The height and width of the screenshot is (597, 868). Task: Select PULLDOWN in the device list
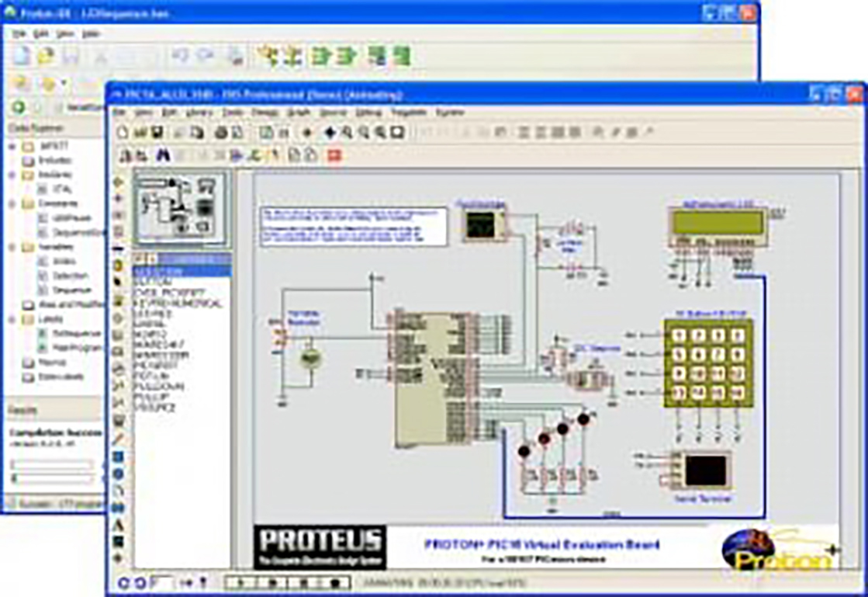pyautogui.click(x=158, y=386)
